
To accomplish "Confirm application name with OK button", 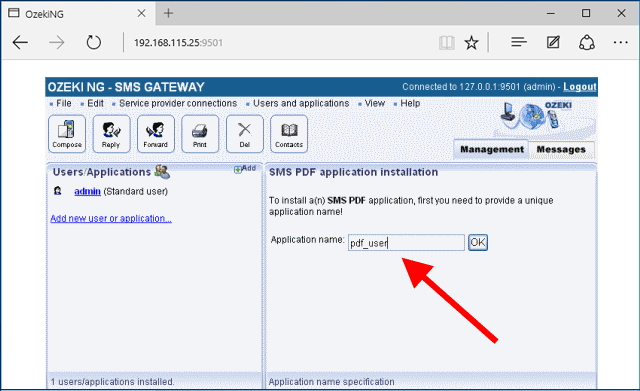I will pos(478,242).
